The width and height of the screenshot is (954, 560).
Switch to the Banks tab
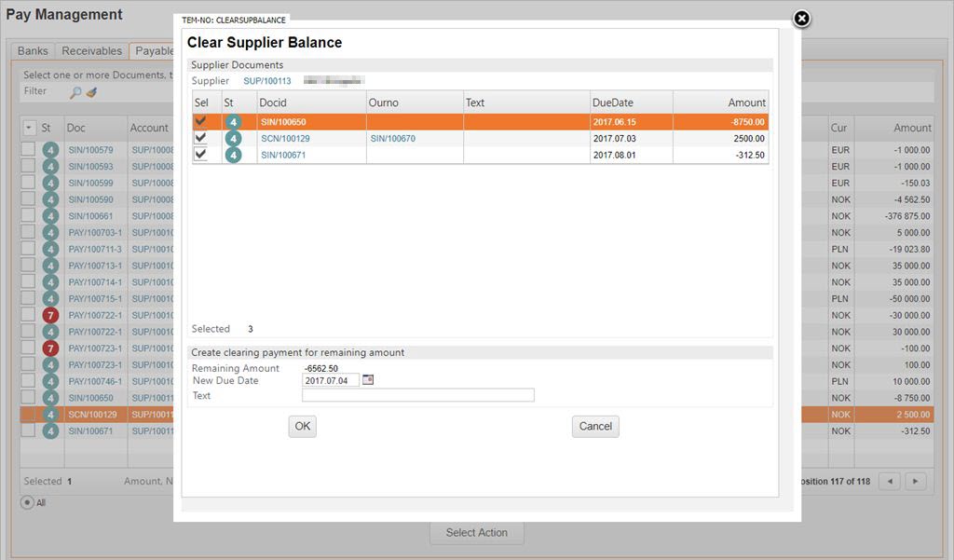pos(33,51)
